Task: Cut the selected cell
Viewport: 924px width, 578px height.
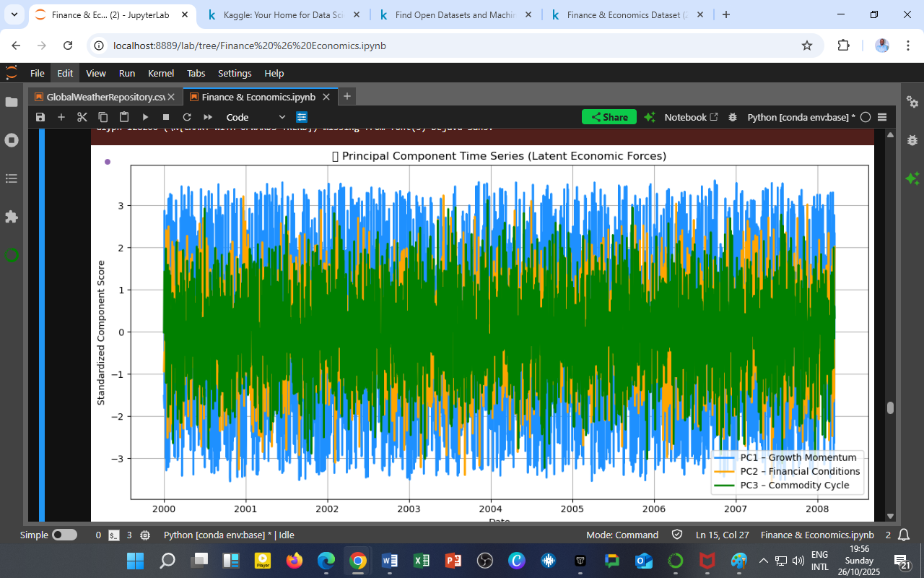Action: click(x=82, y=117)
